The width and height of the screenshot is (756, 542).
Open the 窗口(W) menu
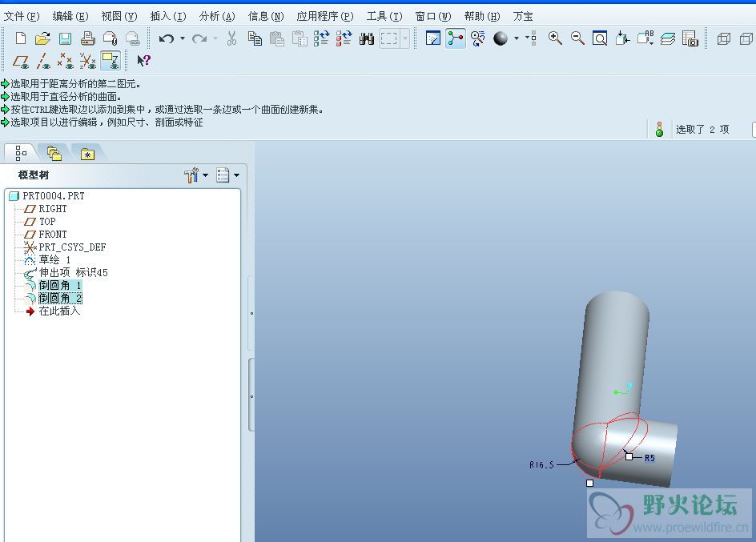(x=433, y=16)
